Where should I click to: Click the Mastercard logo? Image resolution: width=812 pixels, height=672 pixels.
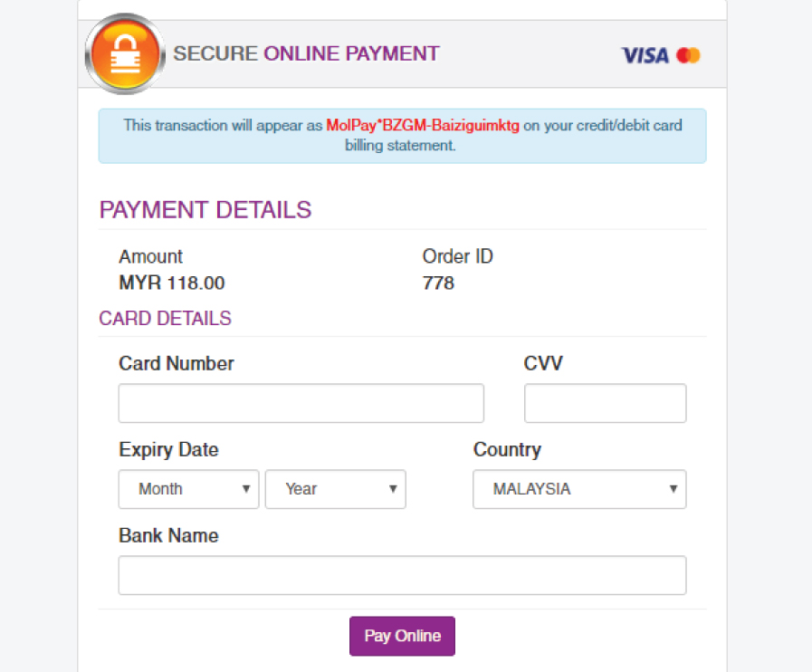click(688, 55)
